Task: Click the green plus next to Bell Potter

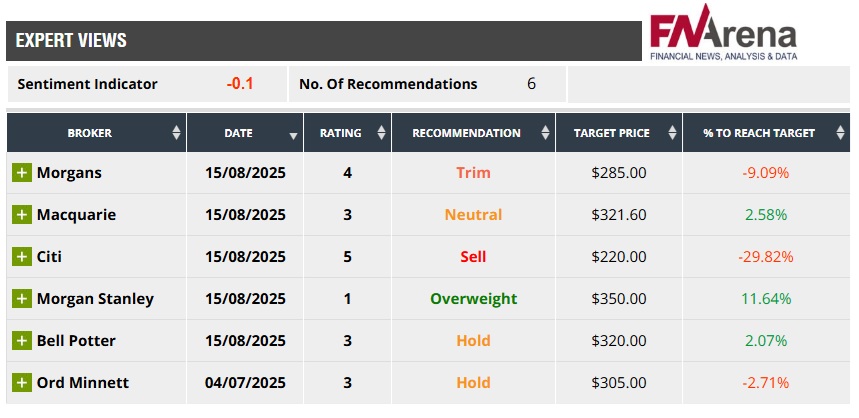Action: pyautogui.click(x=22, y=341)
